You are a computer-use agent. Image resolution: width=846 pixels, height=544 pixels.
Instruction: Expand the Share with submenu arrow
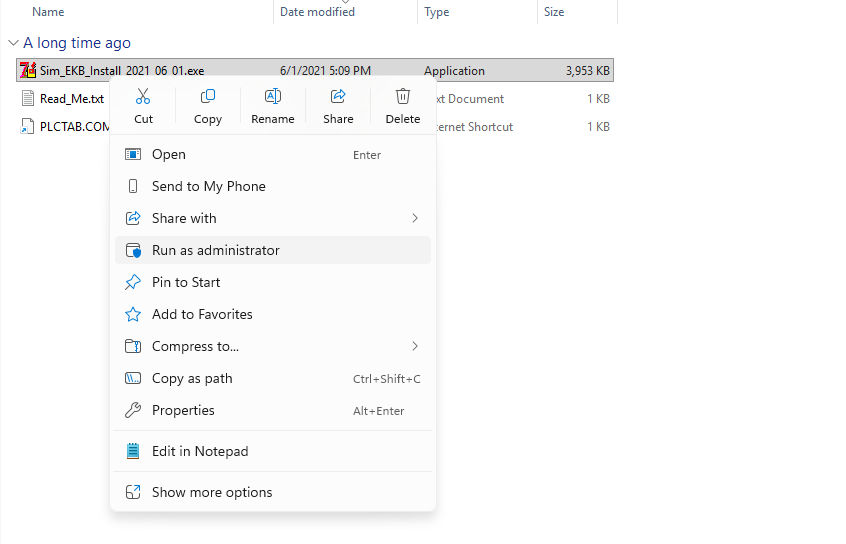click(x=415, y=218)
